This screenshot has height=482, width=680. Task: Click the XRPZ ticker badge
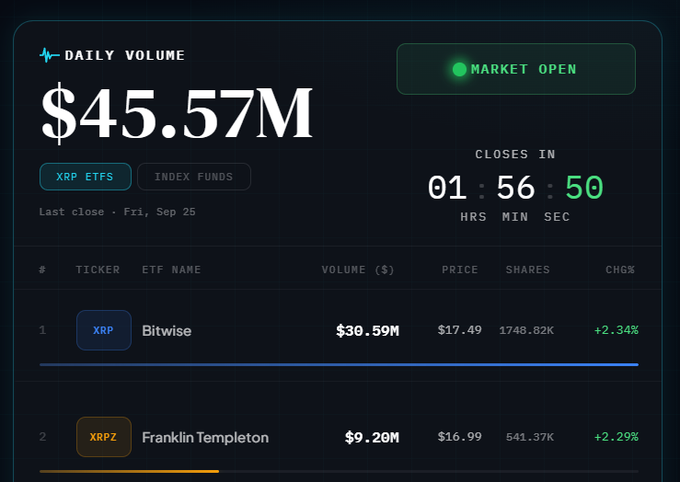point(104,437)
